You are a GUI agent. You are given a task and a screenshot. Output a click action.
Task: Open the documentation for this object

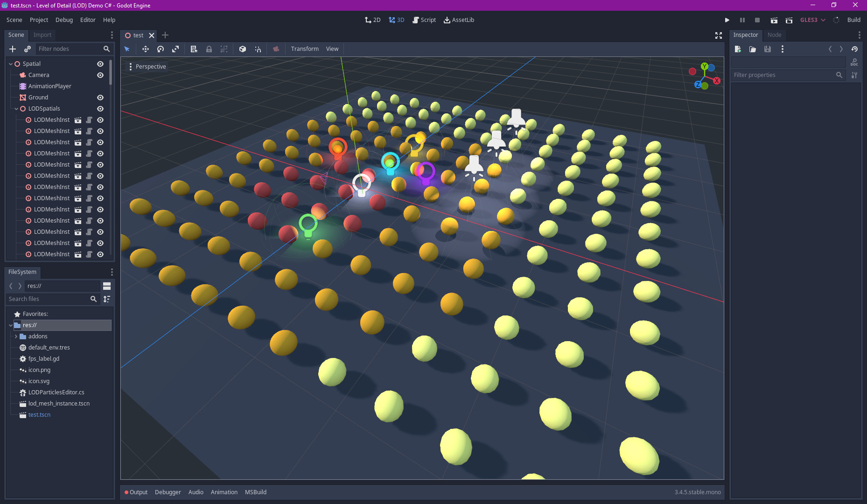pos(854,63)
